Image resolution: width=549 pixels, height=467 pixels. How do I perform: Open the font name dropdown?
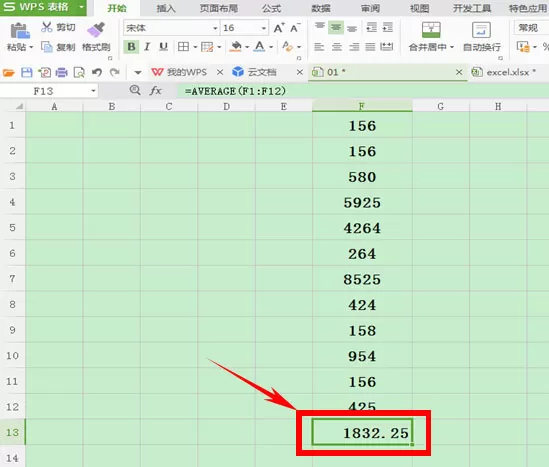point(215,28)
